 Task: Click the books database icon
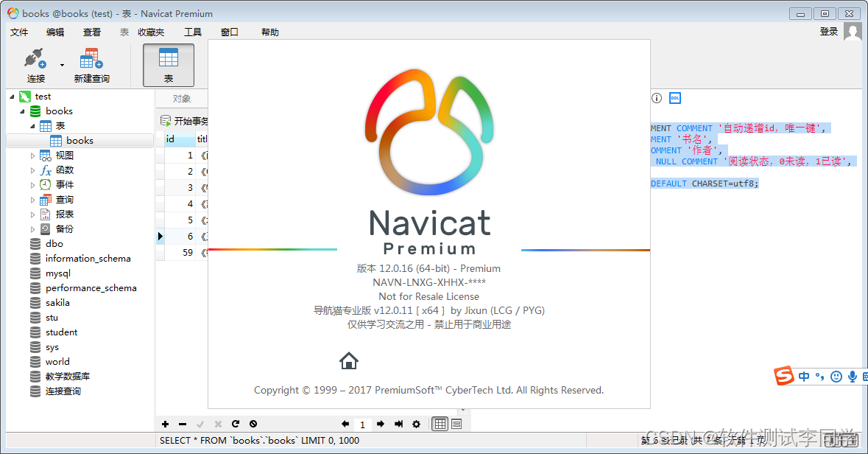pos(35,111)
